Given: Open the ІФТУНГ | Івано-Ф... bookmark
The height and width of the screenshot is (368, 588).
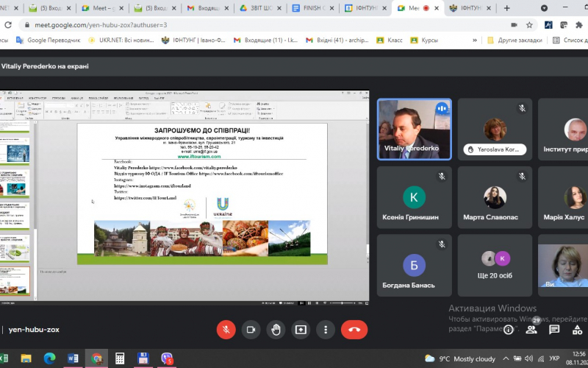Looking at the screenshot, I should (193, 40).
